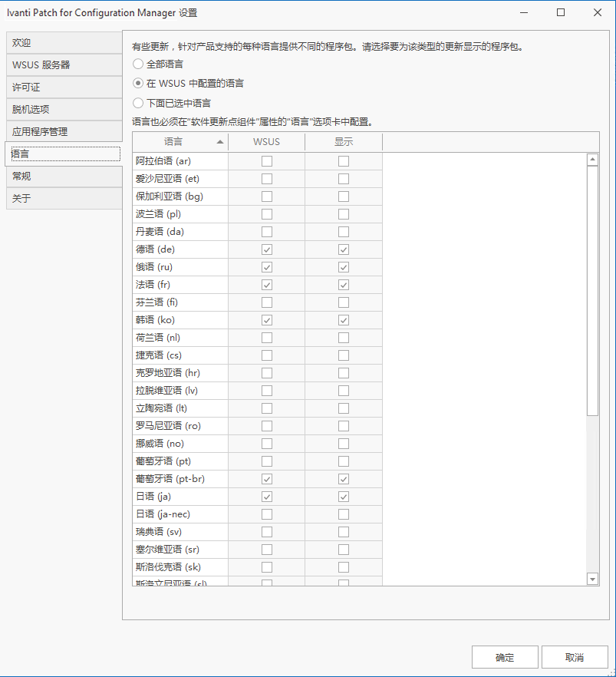Check WSUS box for 荷兰语 (nl)
This screenshot has height=677, width=616.
point(267,338)
